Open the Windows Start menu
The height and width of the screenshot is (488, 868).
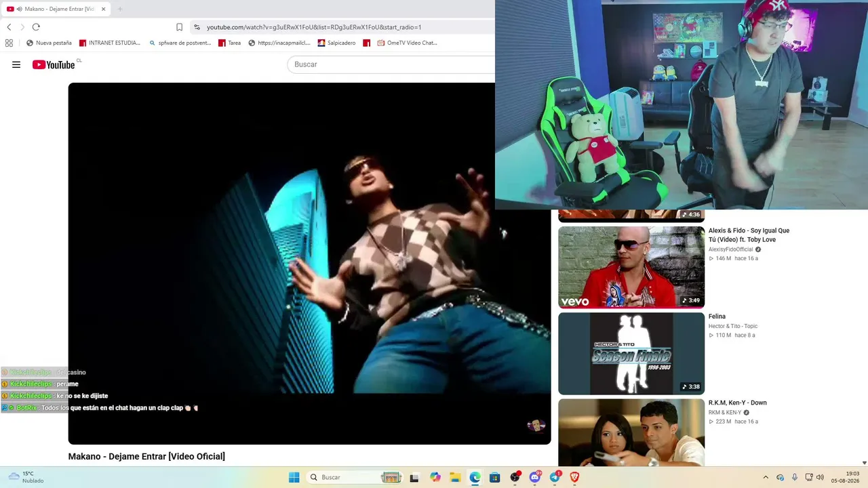click(x=294, y=477)
